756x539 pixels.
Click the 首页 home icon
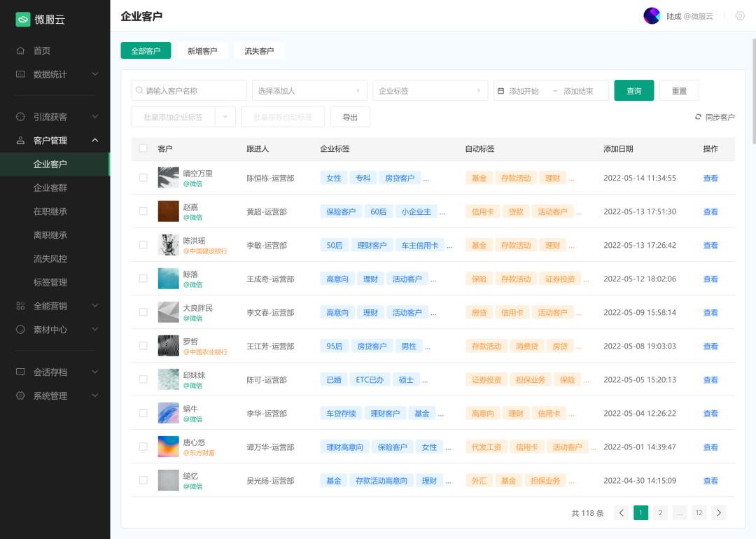(x=20, y=50)
